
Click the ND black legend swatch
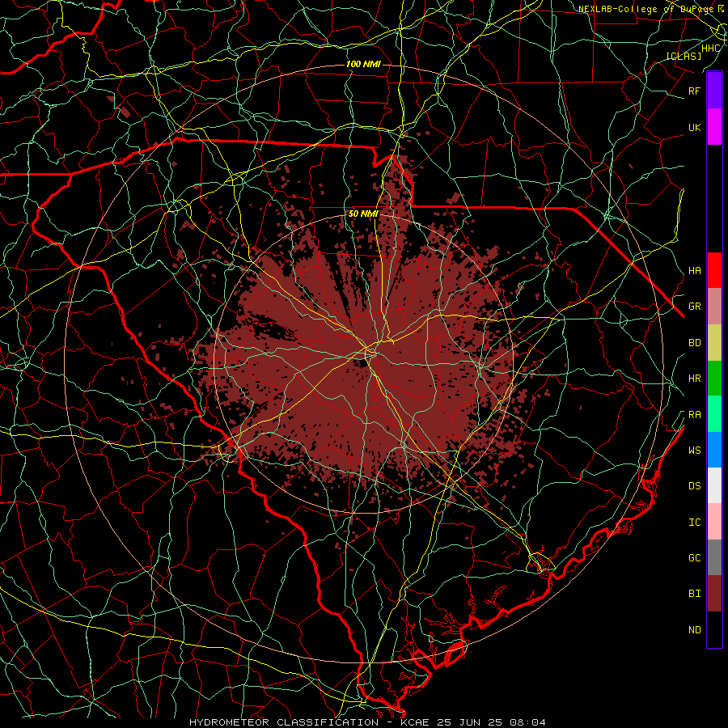pos(714,629)
